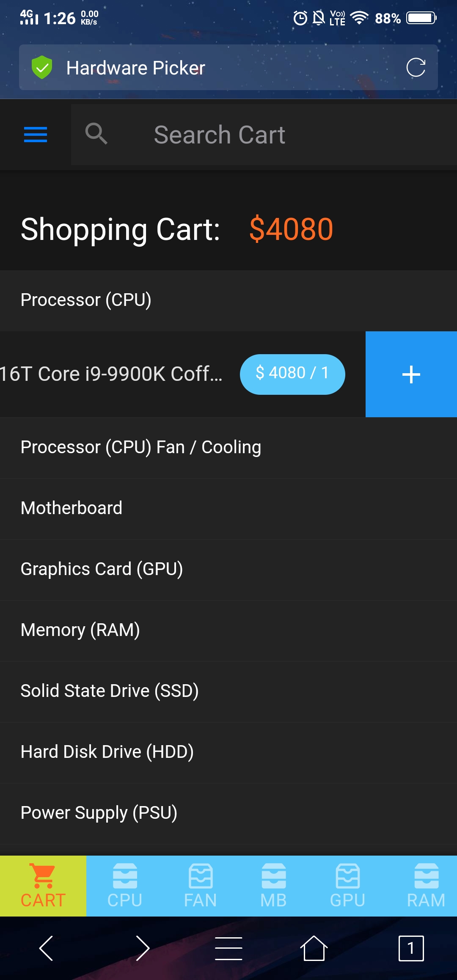Image resolution: width=457 pixels, height=980 pixels.
Task: Expand the Motherboard category
Action: coord(228,508)
